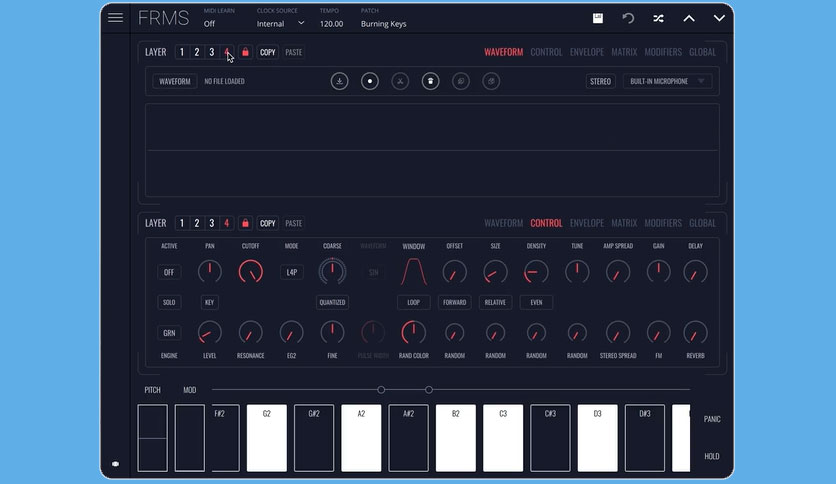Click the Coarse tuning knob

tap(332, 272)
